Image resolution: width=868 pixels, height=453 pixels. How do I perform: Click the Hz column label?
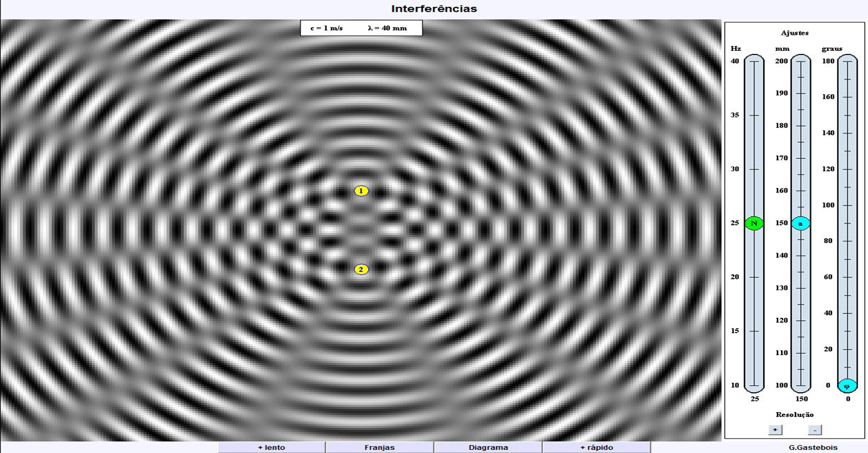tap(736, 48)
